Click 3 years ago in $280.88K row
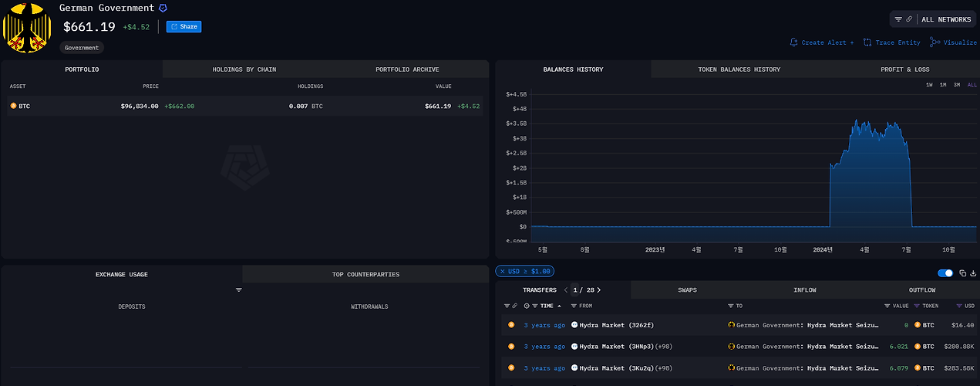The height and width of the screenshot is (386, 980). (x=544, y=347)
